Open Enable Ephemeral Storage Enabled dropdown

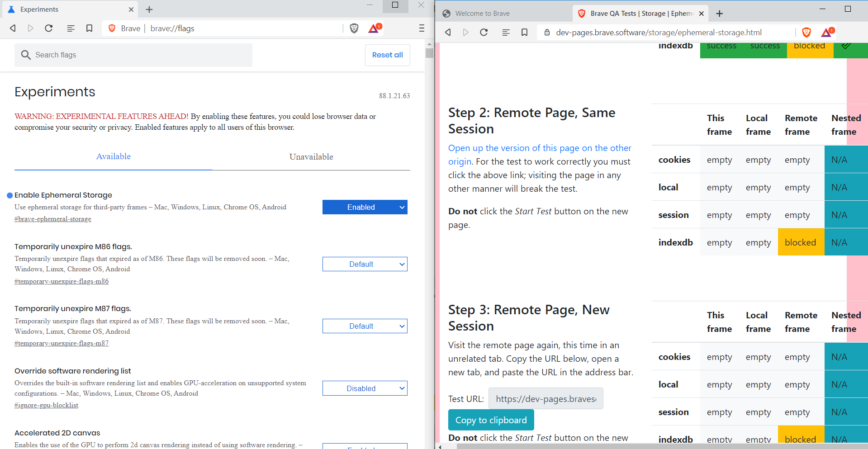tap(365, 207)
